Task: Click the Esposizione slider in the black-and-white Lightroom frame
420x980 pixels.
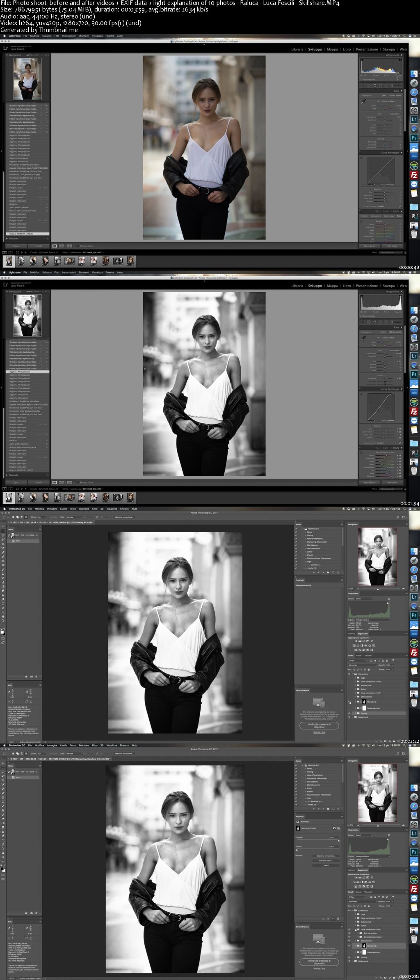Action: tap(385, 353)
